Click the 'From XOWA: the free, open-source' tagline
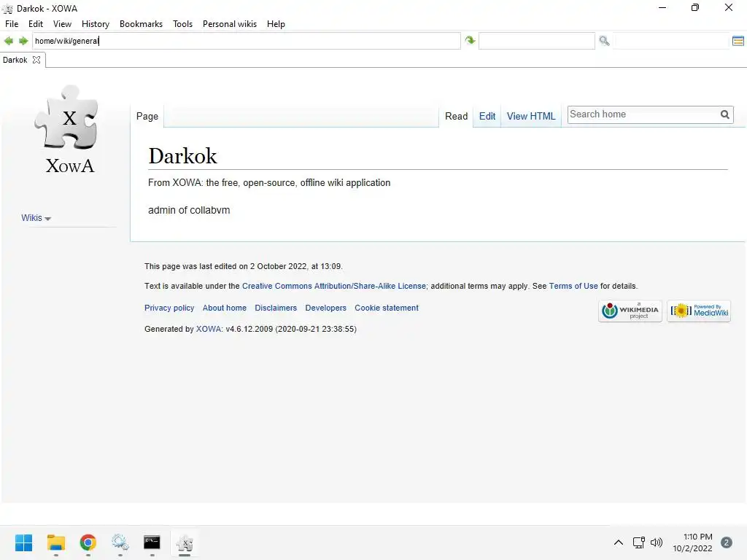This screenshot has width=747, height=560. (x=269, y=183)
